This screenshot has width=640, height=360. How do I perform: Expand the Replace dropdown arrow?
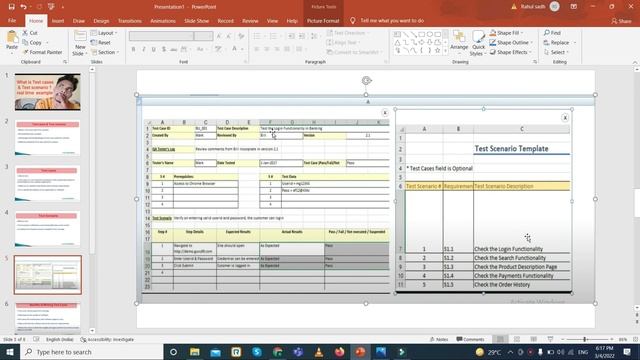(575, 42)
